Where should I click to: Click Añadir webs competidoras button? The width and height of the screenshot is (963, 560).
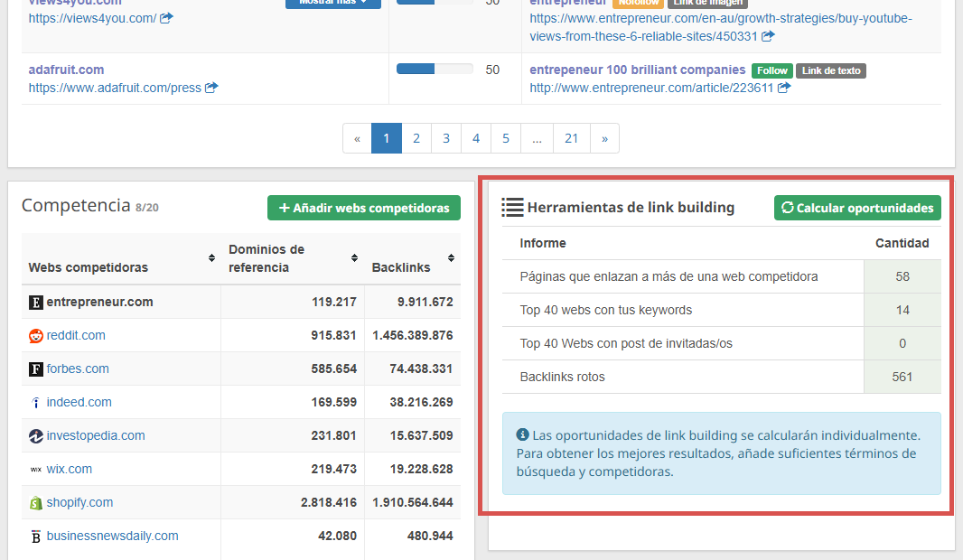click(x=363, y=208)
